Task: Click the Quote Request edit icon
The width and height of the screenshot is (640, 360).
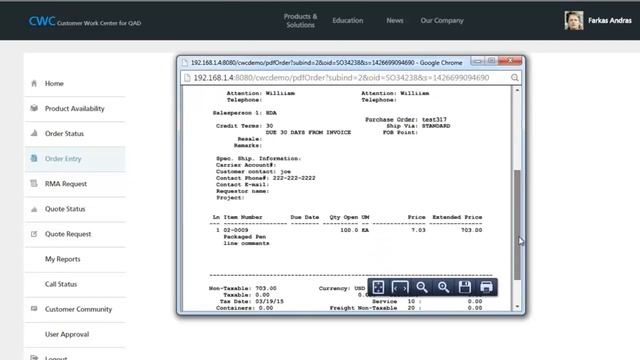Action: (34, 234)
